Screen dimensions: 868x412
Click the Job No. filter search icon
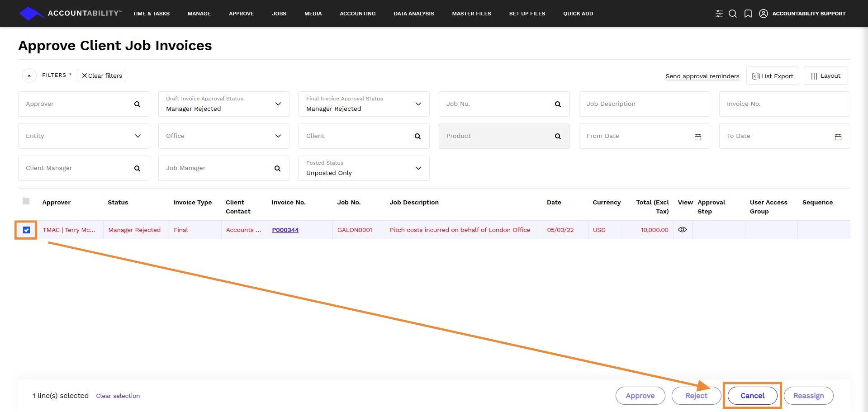click(x=558, y=104)
